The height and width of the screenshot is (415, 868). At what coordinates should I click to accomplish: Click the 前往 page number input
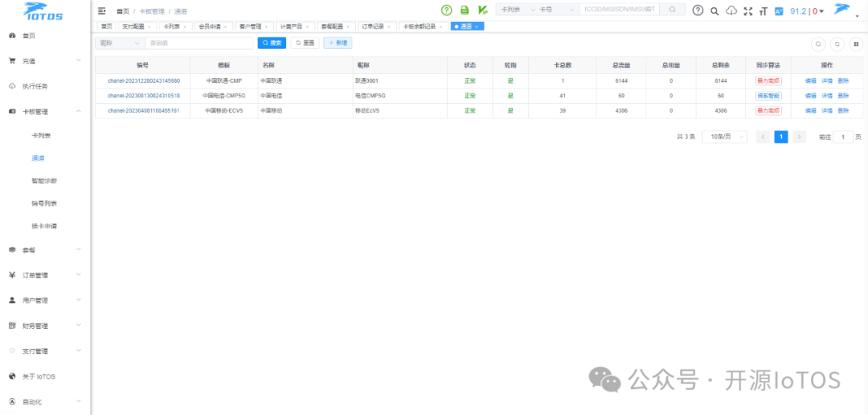[843, 137]
